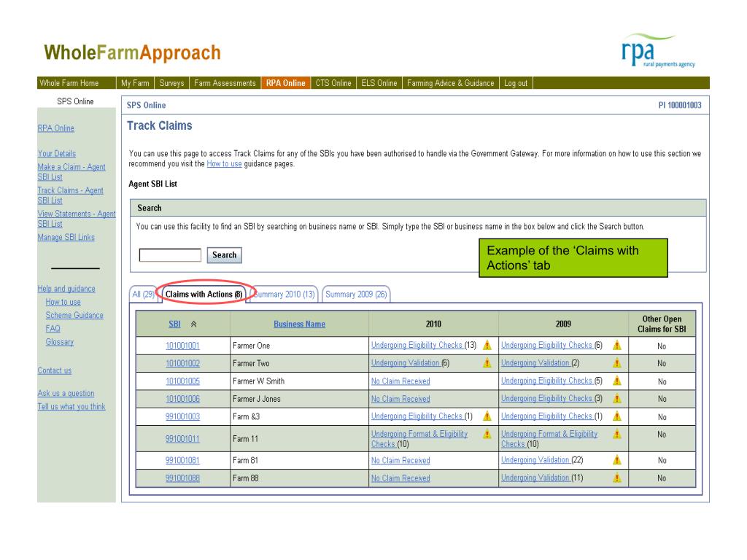Switch to the Summary 2010 (13) tab
The width and height of the screenshot is (747, 560).
coord(284,295)
